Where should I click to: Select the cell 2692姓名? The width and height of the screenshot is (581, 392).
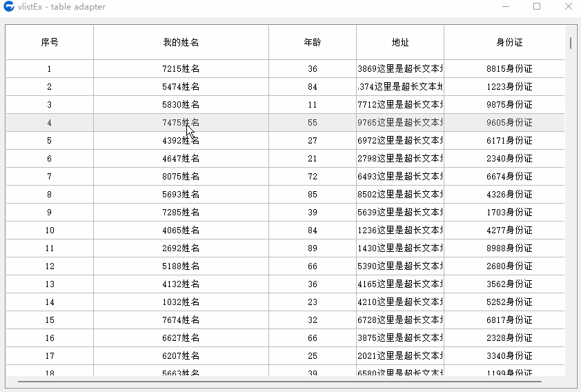181,248
